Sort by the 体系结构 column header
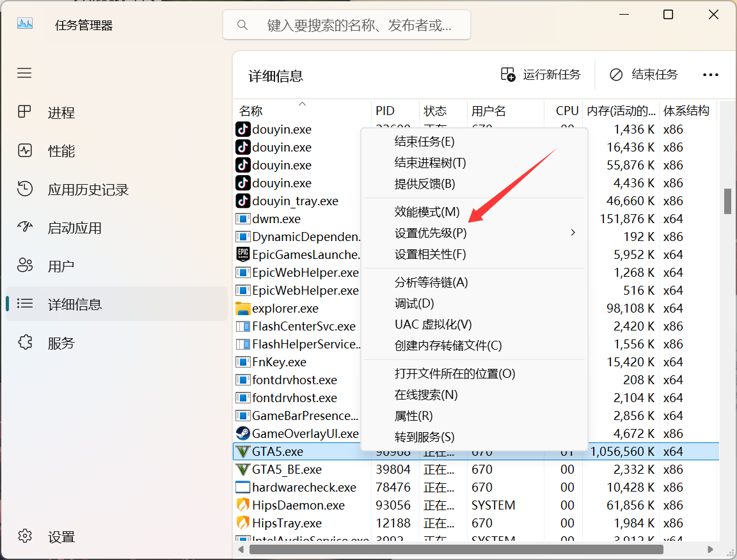This screenshot has width=737, height=560. tap(686, 111)
